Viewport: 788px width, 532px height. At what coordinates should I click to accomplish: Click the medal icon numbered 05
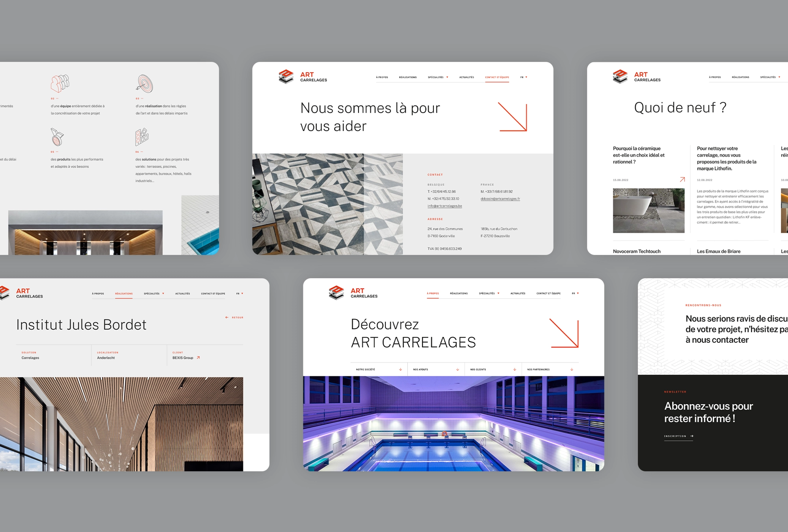point(57,137)
